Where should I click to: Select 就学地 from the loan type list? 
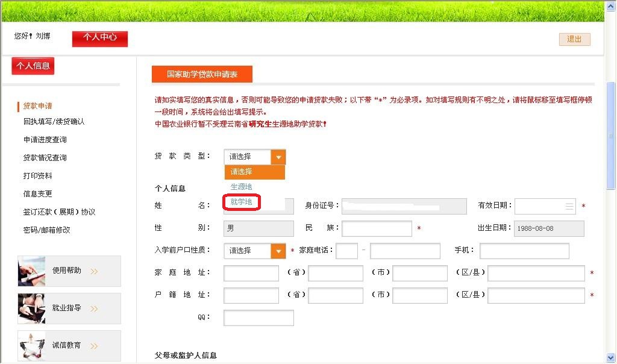242,202
